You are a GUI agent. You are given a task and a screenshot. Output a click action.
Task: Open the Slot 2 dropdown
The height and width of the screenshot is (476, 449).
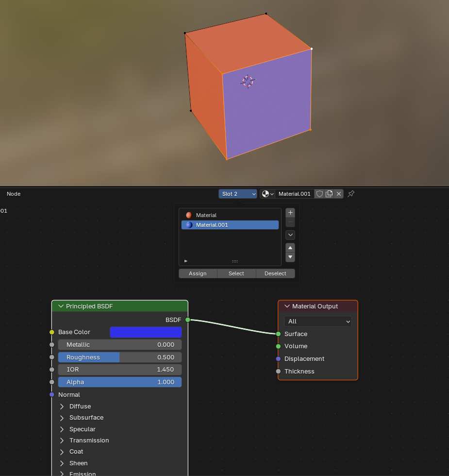(238, 194)
